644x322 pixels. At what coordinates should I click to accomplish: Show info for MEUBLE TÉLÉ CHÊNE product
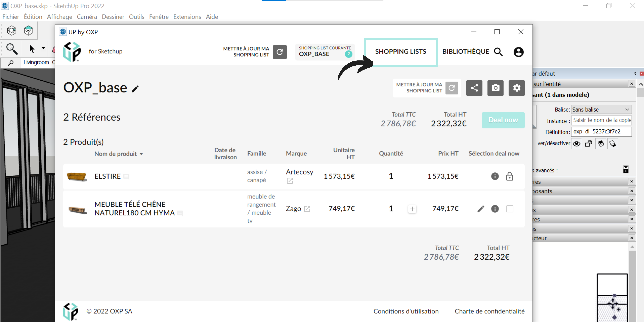click(495, 209)
